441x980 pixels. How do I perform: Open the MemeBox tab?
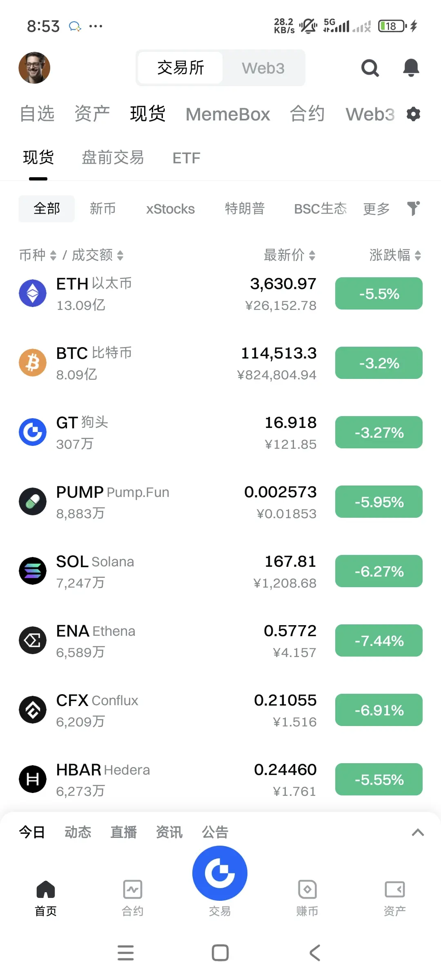(228, 114)
